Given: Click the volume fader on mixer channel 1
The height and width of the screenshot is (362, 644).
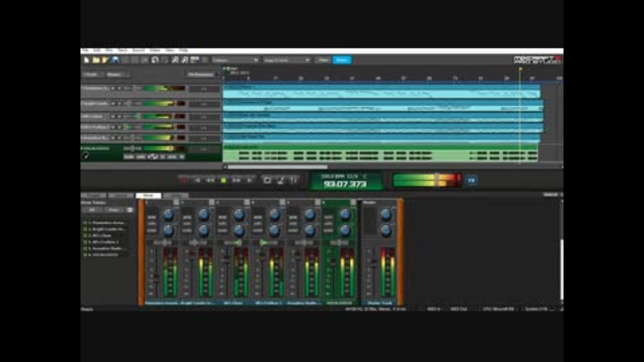Looking at the screenshot, I should (156, 278).
